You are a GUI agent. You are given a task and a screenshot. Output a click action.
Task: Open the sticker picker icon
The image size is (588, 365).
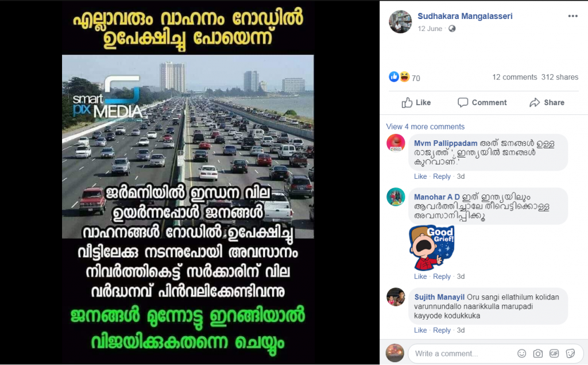pyautogui.click(x=570, y=354)
